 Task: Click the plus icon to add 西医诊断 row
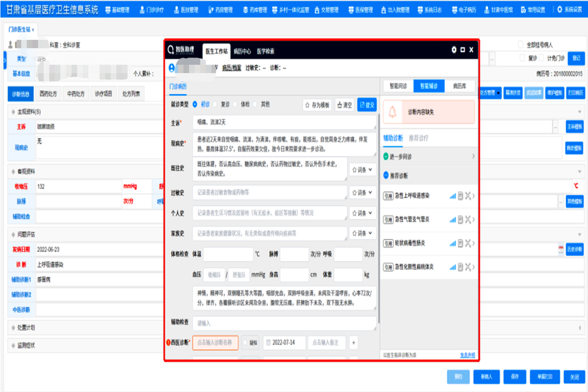[x=353, y=342]
